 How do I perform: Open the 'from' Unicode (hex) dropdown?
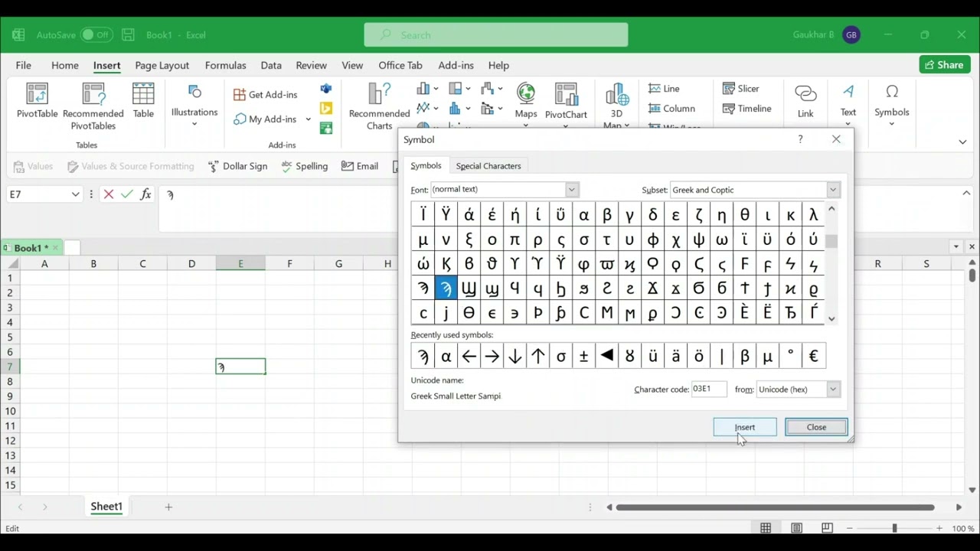click(x=833, y=390)
